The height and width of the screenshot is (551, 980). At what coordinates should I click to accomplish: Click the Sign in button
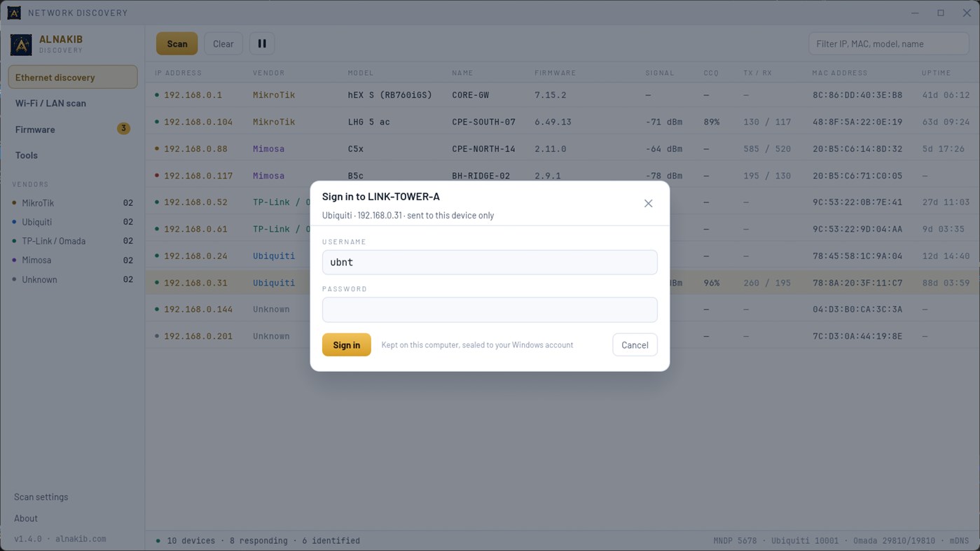click(x=347, y=344)
